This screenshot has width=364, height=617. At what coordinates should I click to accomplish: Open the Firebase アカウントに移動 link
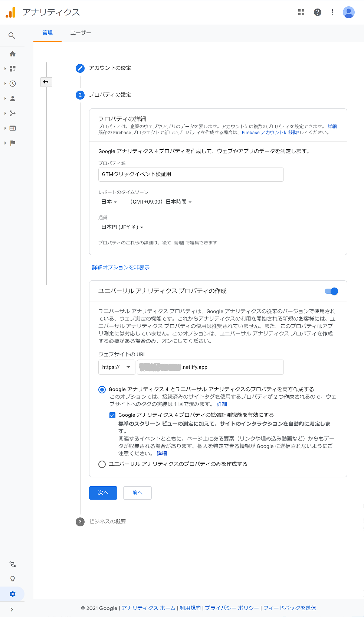pyautogui.click(x=270, y=133)
